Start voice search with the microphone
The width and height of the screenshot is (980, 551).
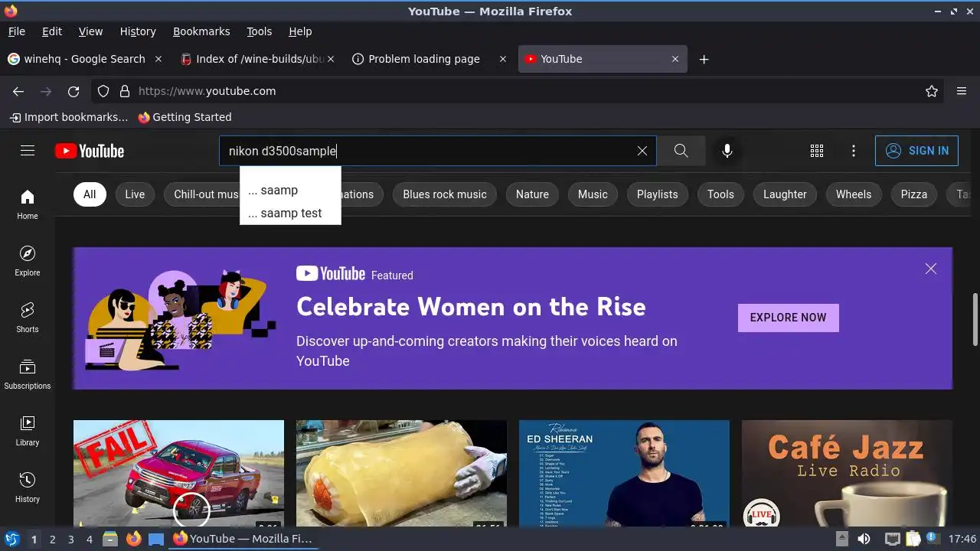tap(727, 151)
